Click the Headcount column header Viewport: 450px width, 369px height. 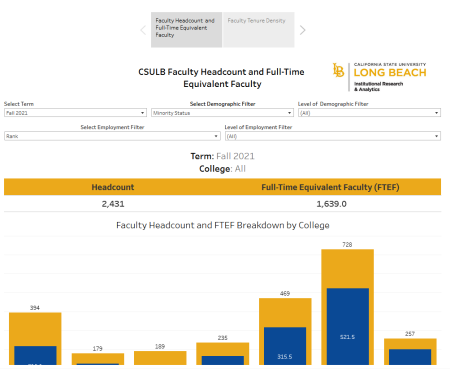tap(113, 187)
